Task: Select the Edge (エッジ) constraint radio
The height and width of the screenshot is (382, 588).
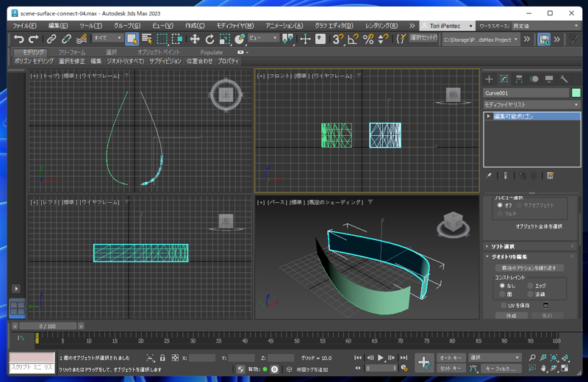Action: click(x=530, y=285)
